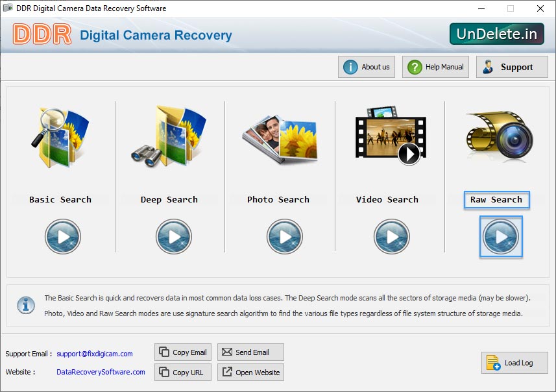Image resolution: width=556 pixels, height=392 pixels.
Task: Click the UnDelete.in banner
Action: click(x=497, y=34)
